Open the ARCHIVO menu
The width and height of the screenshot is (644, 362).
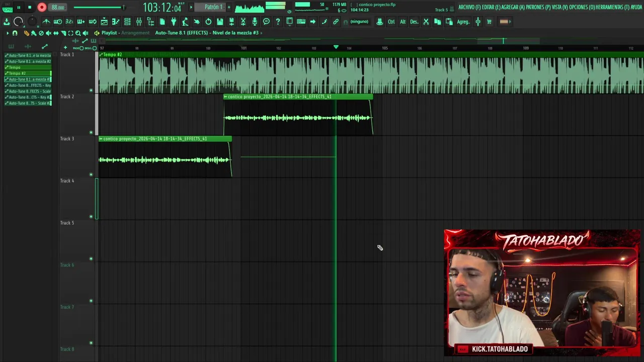[x=469, y=7]
